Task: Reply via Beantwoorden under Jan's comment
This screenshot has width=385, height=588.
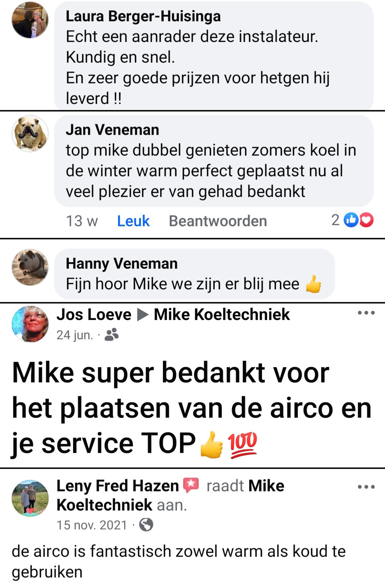Action: pos(218,221)
